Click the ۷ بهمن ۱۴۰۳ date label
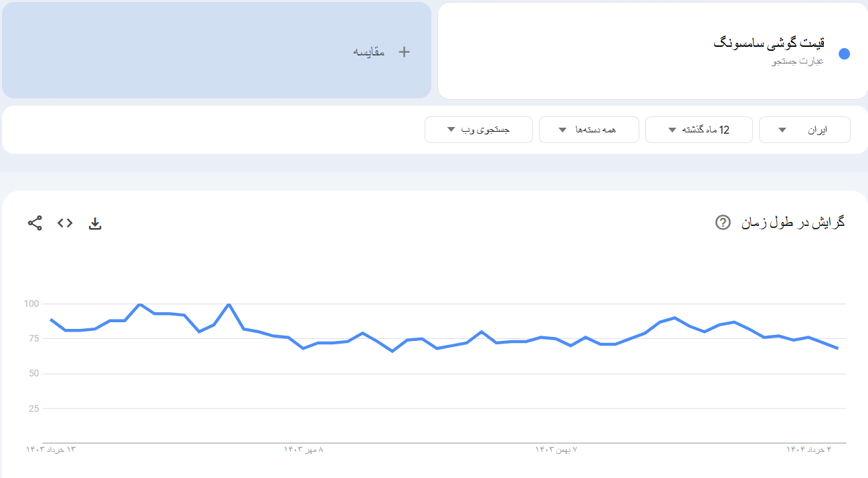The height and width of the screenshot is (478, 868). [x=556, y=450]
